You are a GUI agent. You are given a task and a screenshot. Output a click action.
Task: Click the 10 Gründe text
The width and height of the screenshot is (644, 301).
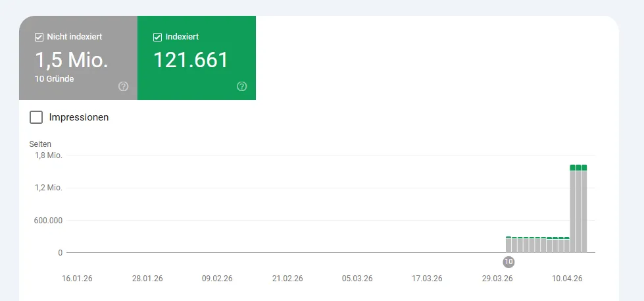(55, 79)
